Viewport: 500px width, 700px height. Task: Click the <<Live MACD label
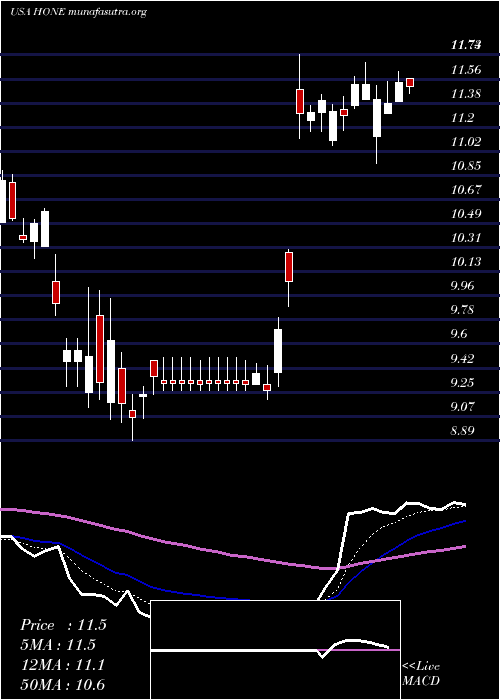421,673
